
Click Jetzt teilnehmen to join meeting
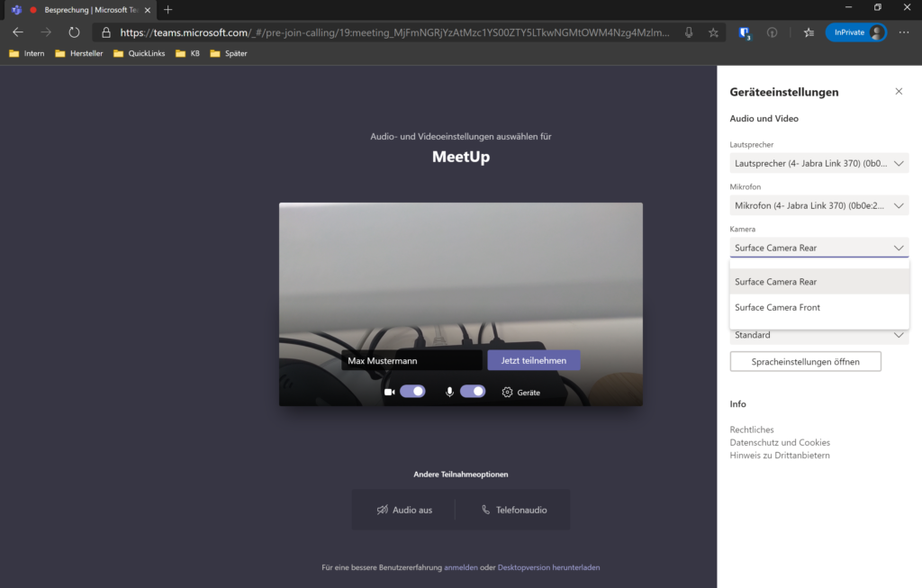coord(534,360)
